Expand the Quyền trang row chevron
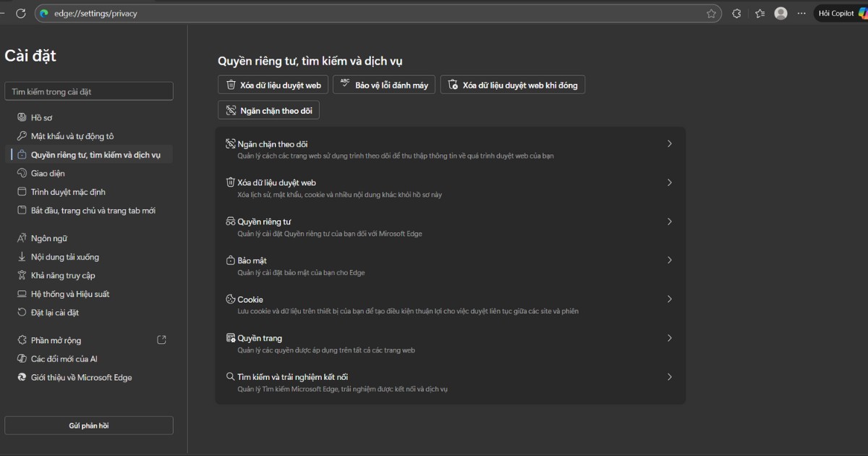Viewport: 868px width, 456px height. [x=669, y=338]
